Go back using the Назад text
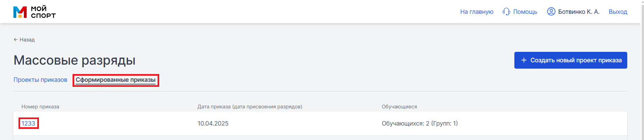 (27, 40)
